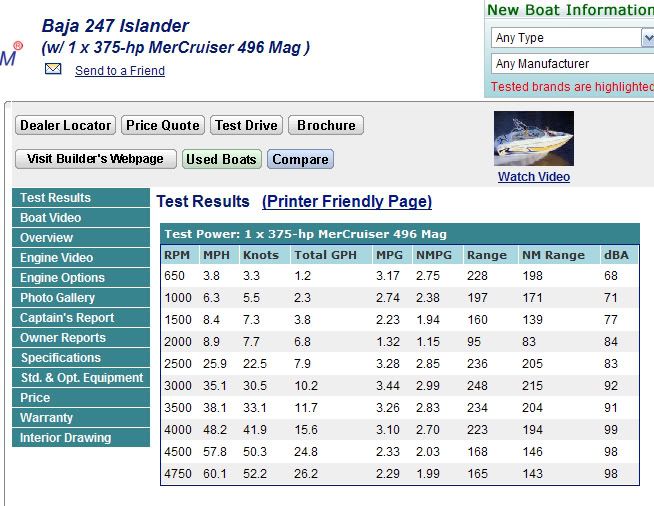Click the Dealer Locator button
This screenshot has height=506, width=654.
tap(65, 125)
